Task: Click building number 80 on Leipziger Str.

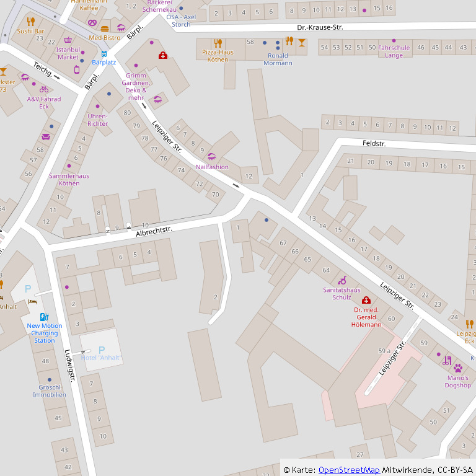Action: coord(127,113)
